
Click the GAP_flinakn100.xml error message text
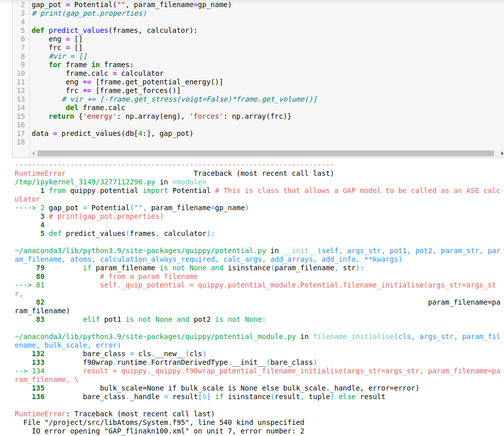[139, 431]
